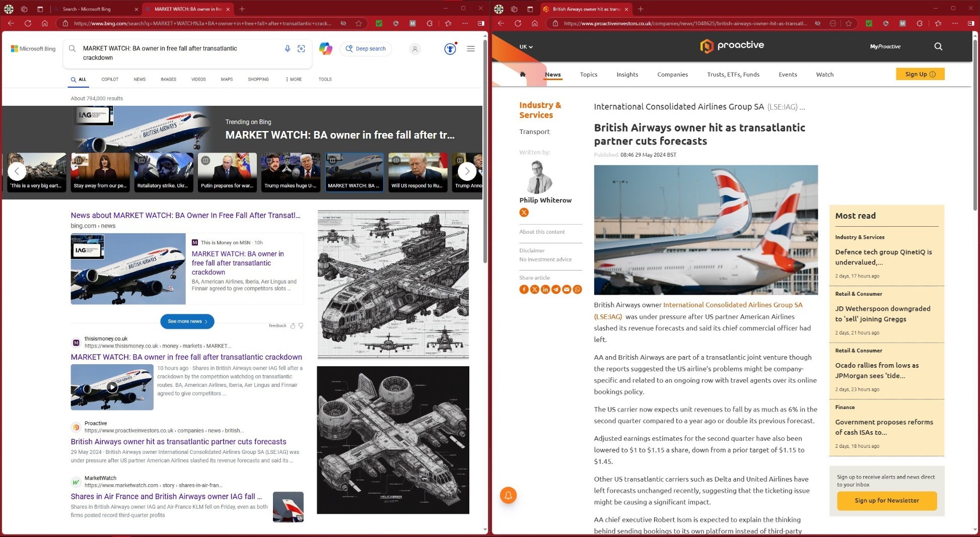980x537 pixels.
Task: Select the IMAGES tab on Bing
Action: pyautogui.click(x=168, y=79)
